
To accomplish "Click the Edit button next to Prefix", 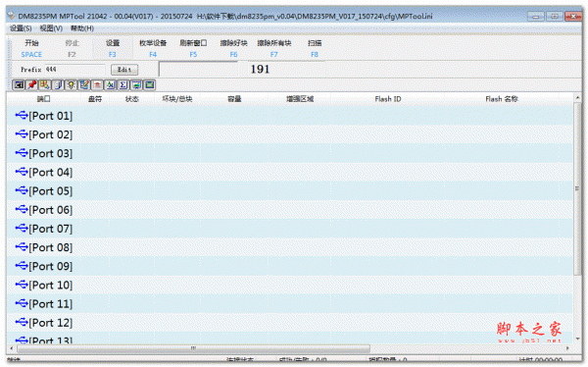I will pos(124,70).
